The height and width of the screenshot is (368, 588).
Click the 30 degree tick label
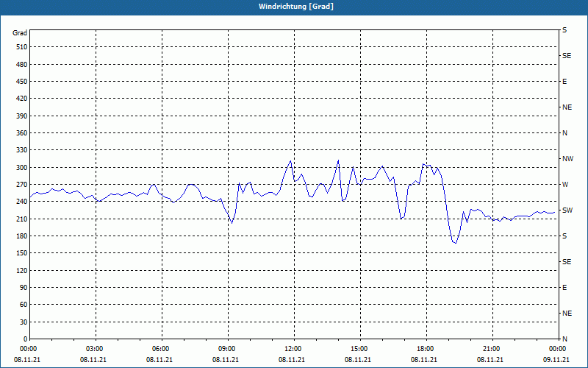[23, 322]
